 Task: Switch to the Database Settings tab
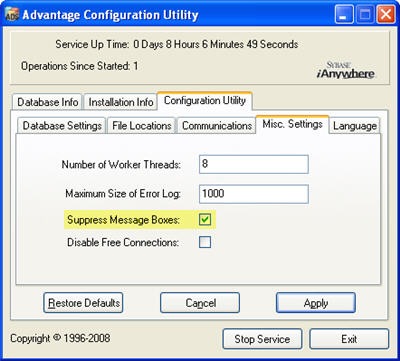click(x=62, y=126)
